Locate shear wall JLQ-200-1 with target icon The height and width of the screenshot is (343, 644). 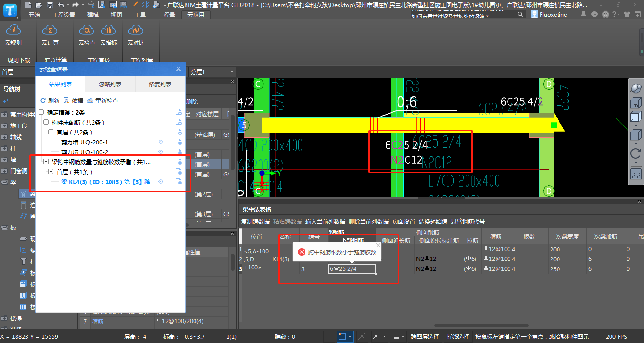pyautogui.click(x=161, y=142)
